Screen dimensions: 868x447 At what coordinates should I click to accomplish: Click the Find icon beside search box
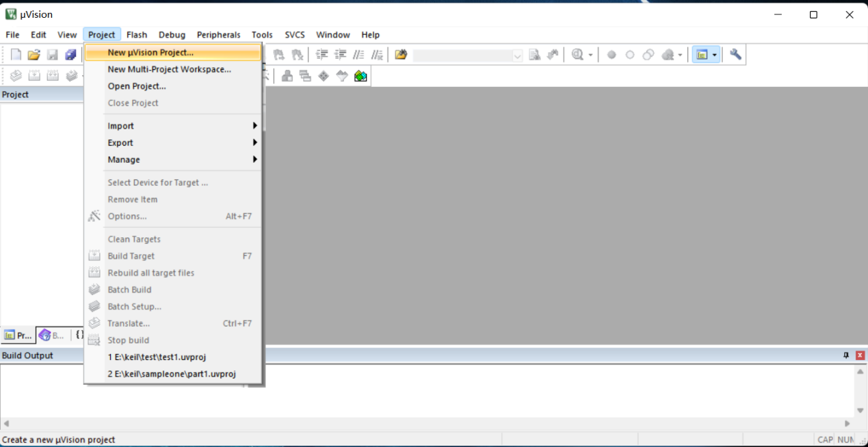click(x=534, y=55)
